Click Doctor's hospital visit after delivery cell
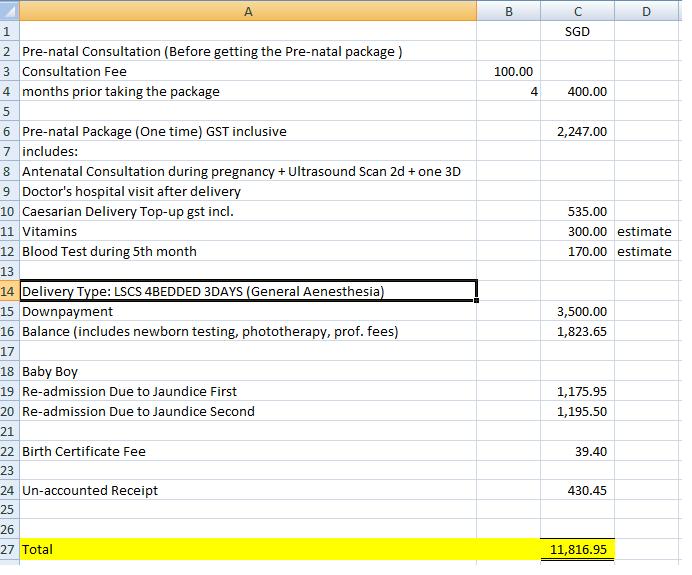The image size is (692, 575). pos(248,191)
